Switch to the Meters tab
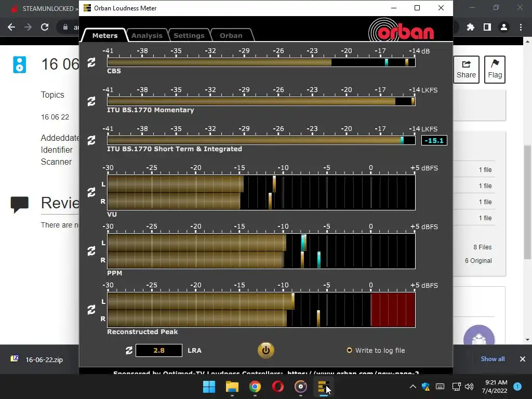The width and height of the screenshot is (532, 399). pyautogui.click(x=105, y=35)
